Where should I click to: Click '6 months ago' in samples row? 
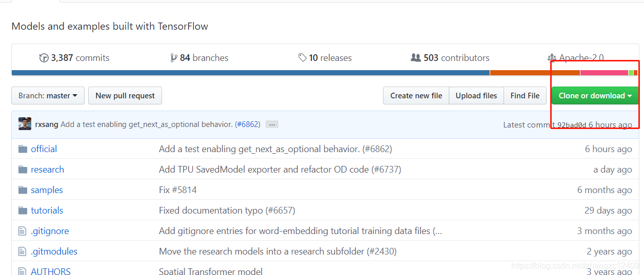coord(605,190)
